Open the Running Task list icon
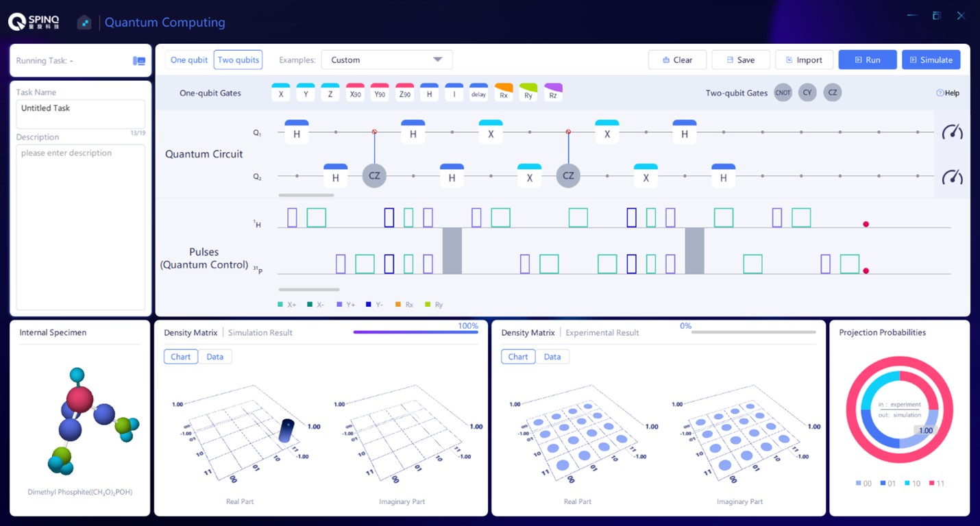The width and height of the screenshot is (980, 526). point(139,60)
